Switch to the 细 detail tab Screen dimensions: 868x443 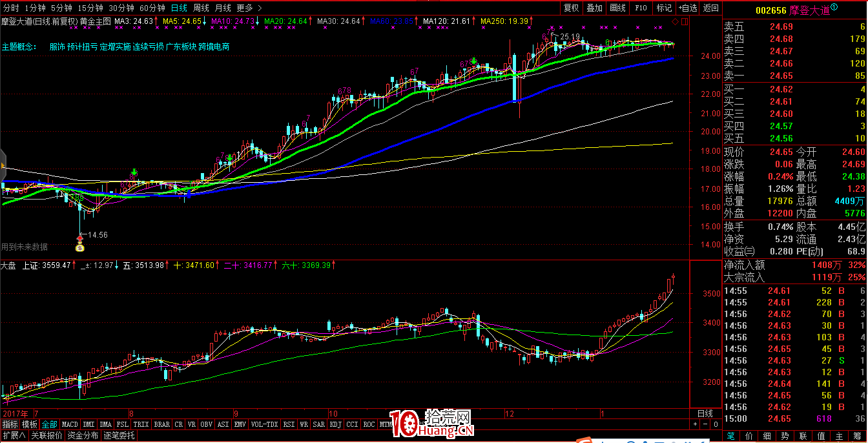[x=767, y=436]
